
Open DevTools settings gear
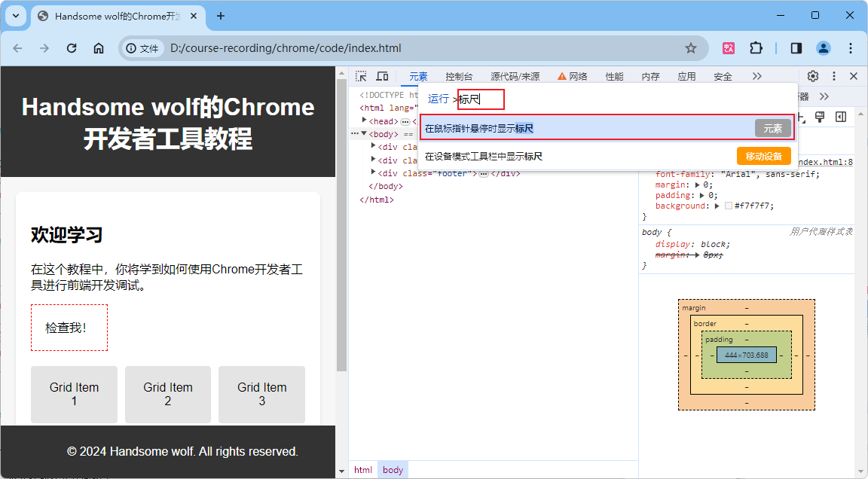point(813,76)
